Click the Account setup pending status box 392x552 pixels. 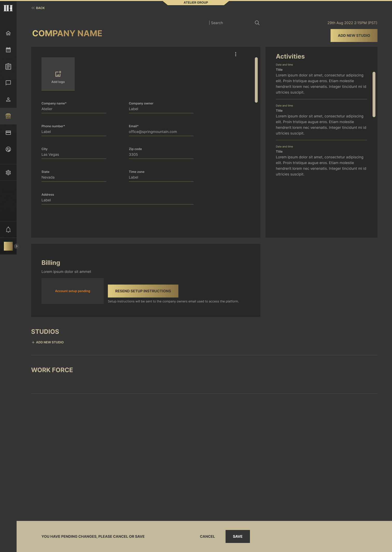coord(73,291)
